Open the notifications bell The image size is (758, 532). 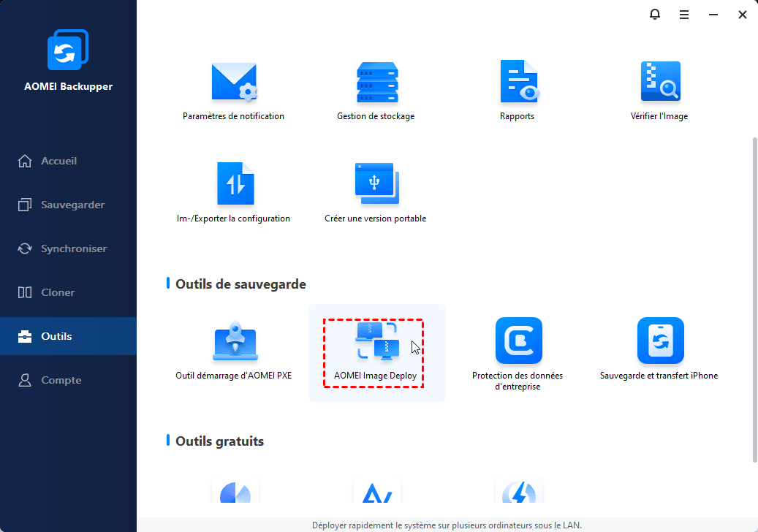pos(654,15)
